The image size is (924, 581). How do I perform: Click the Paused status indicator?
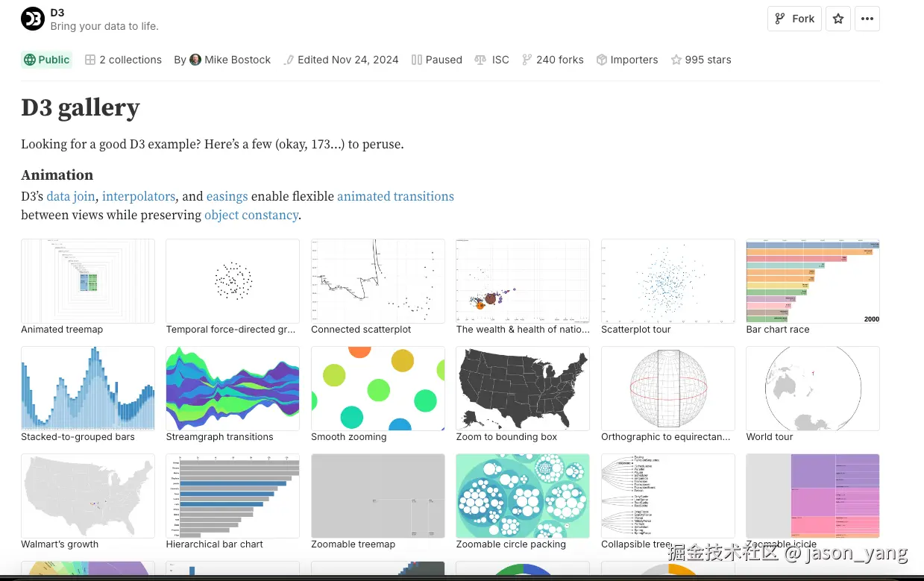(x=437, y=60)
